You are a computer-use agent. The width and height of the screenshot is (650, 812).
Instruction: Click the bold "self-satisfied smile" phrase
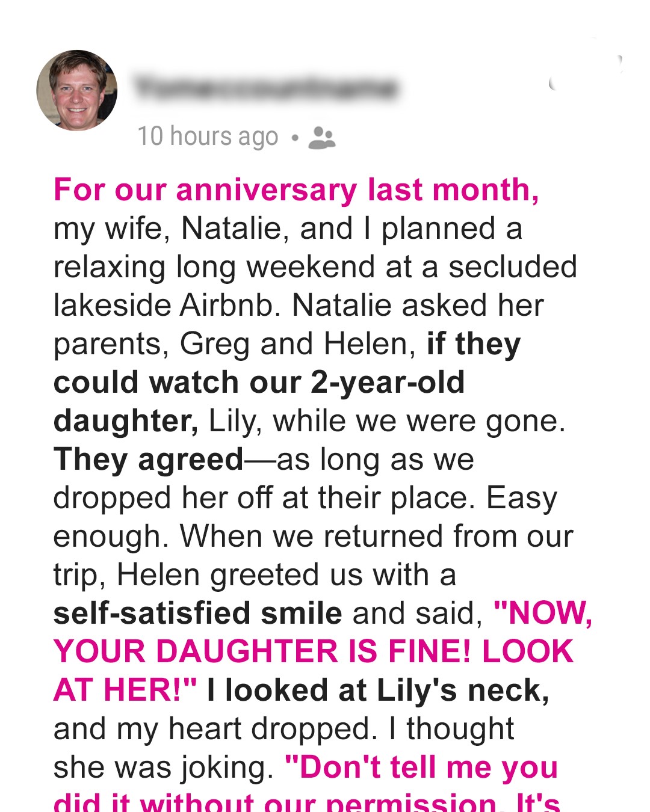coord(197,614)
